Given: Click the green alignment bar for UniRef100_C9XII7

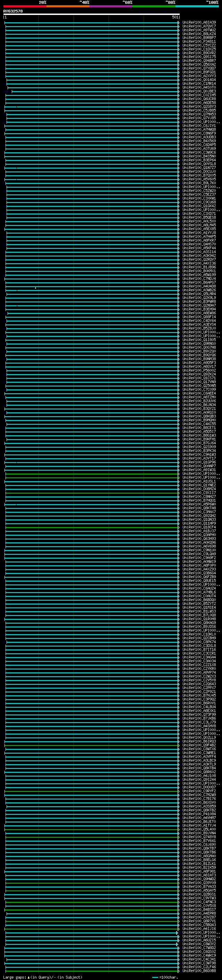Looking at the screenshot, I should [x=92, y=493].
